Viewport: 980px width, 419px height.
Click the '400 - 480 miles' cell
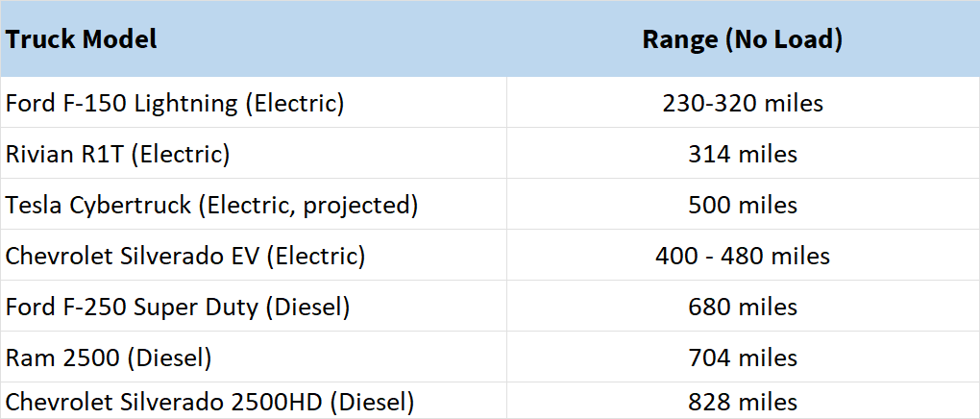[743, 256]
